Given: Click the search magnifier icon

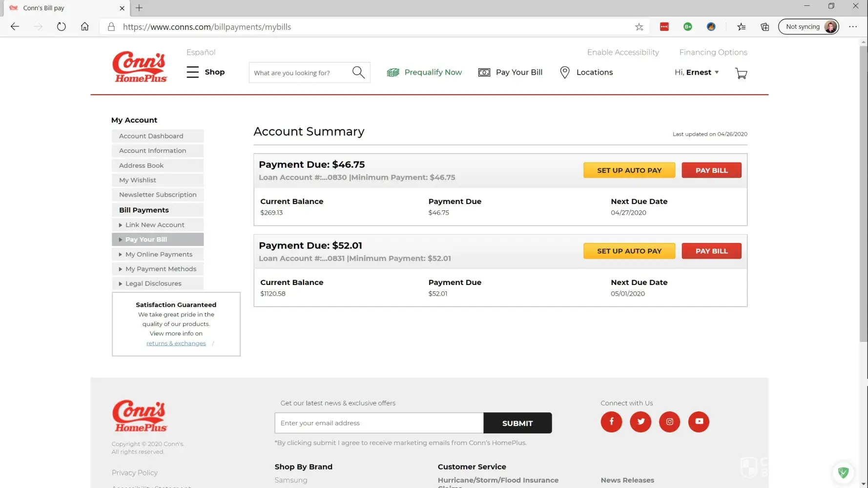Looking at the screenshot, I should [x=358, y=72].
